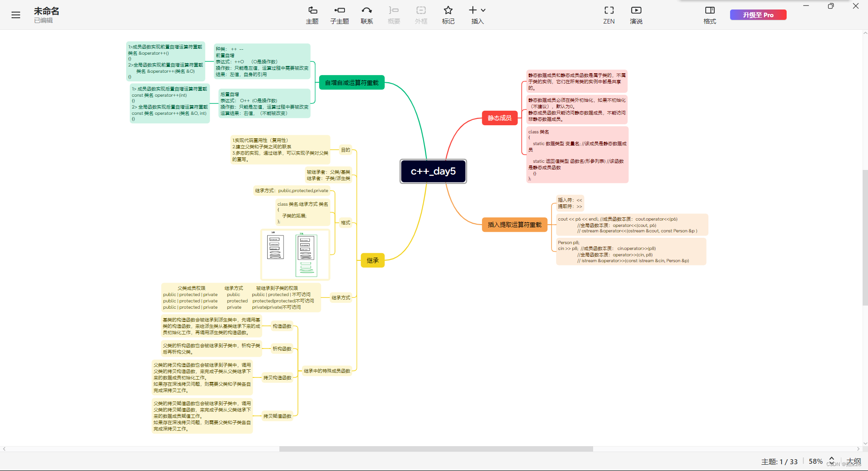Click the scroll right arrow
This screenshot has width=868, height=471.
click(858, 449)
